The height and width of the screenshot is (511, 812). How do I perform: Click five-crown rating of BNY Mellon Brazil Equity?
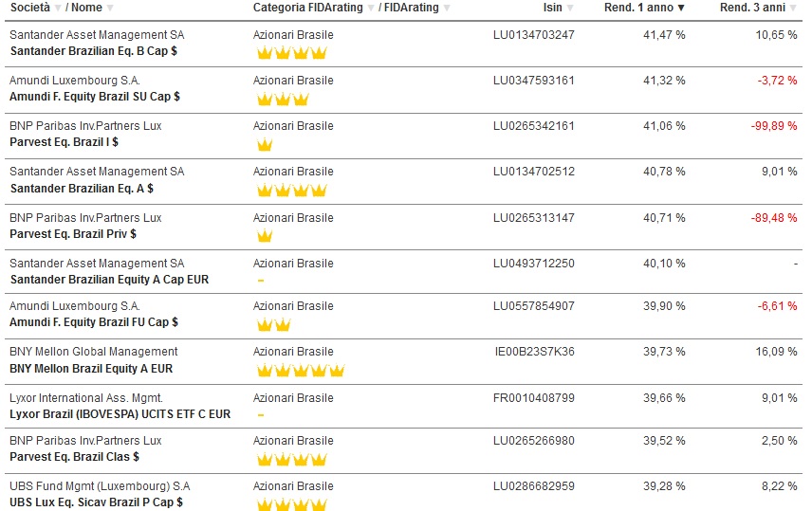pos(301,370)
